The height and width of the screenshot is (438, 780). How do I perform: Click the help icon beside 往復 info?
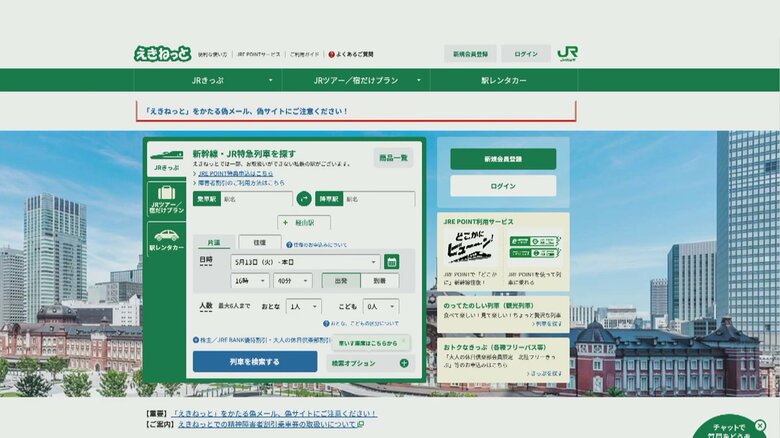pos(289,244)
